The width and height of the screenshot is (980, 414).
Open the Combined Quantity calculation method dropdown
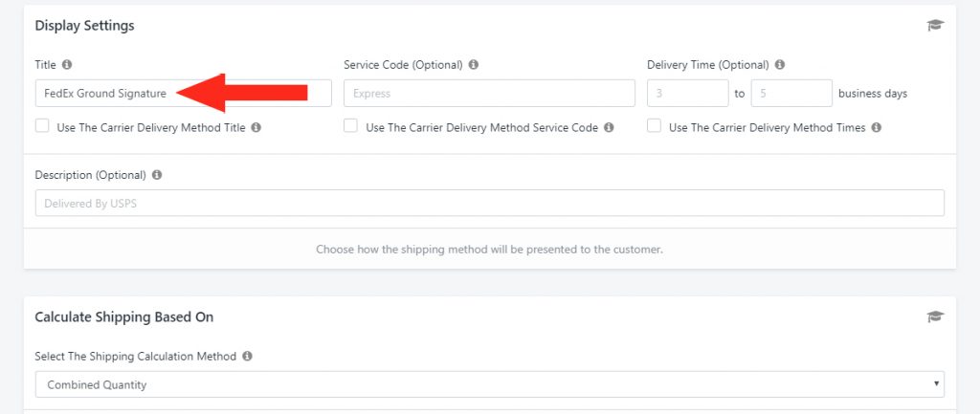click(x=489, y=384)
